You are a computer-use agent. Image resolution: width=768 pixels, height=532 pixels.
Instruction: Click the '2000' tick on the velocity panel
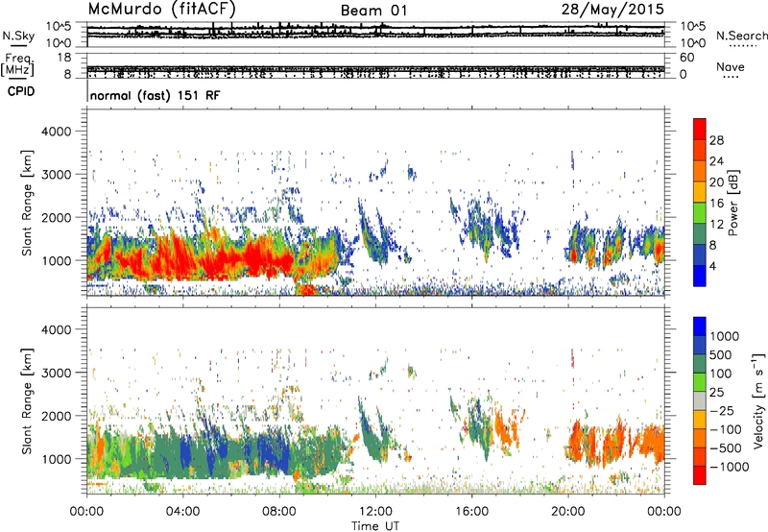(58, 416)
